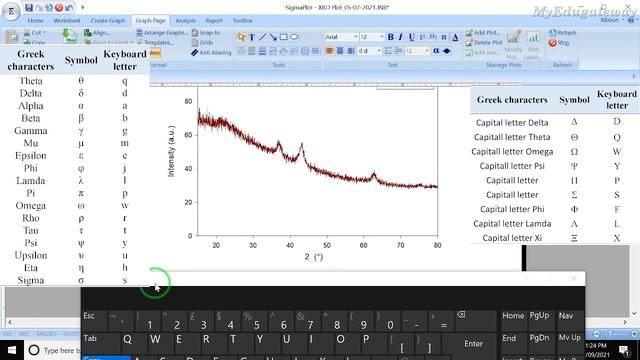Toggle Snap-to option
Image resolution: width=640 pixels, height=360 pixels.
pyautogui.click(x=206, y=32)
